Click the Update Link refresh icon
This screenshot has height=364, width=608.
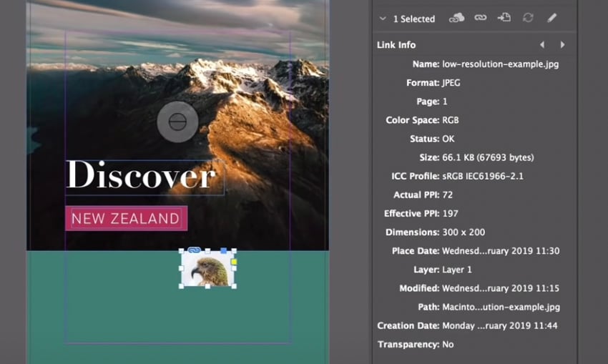point(528,18)
